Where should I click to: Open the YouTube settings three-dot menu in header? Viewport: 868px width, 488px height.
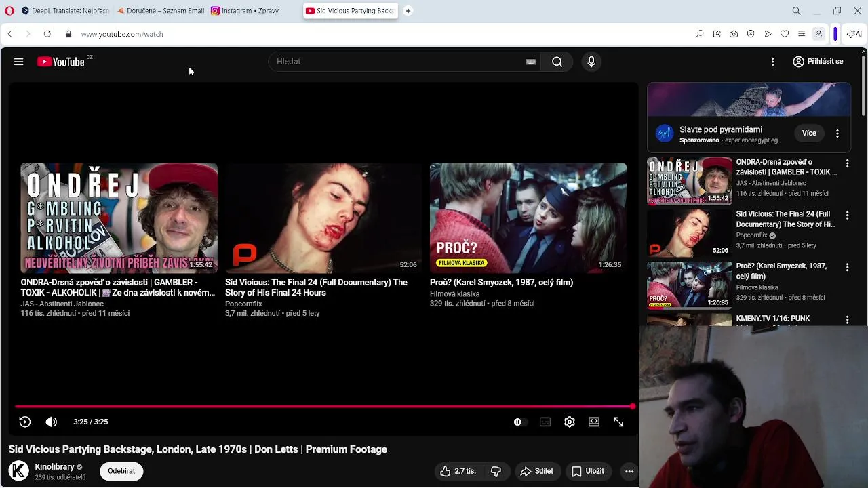[772, 62]
